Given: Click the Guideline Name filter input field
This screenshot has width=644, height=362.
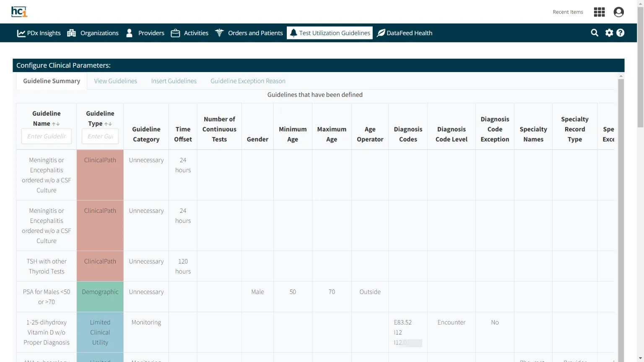Looking at the screenshot, I should pyautogui.click(x=46, y=136).
